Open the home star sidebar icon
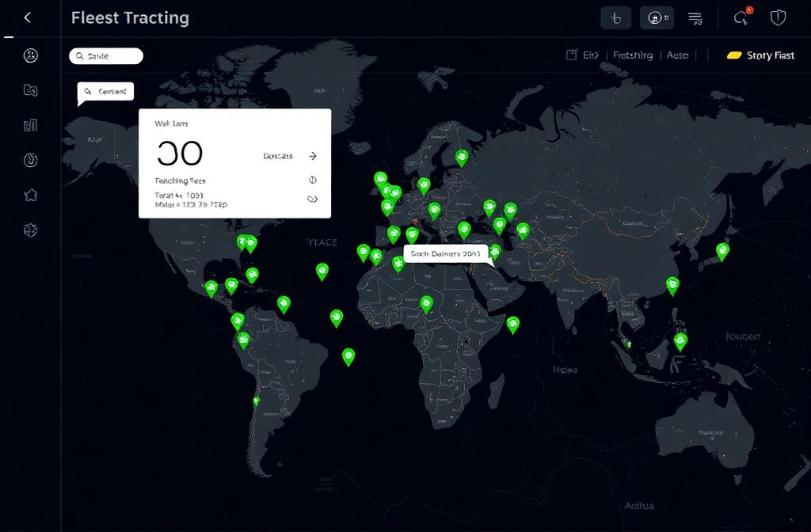Viewport: 811px width, 532px height. (31, 195)
